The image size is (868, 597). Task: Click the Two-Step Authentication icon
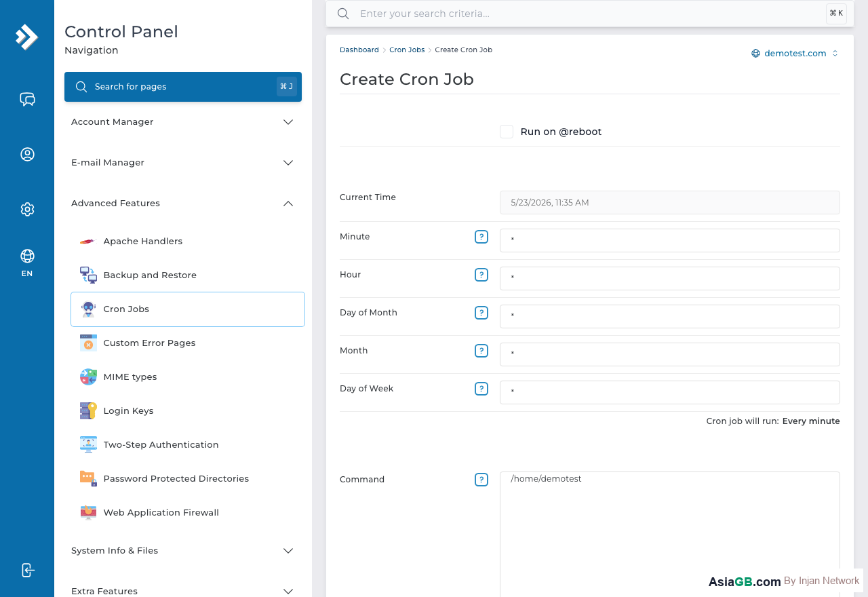pyautogui.click(x=88, y=445)
